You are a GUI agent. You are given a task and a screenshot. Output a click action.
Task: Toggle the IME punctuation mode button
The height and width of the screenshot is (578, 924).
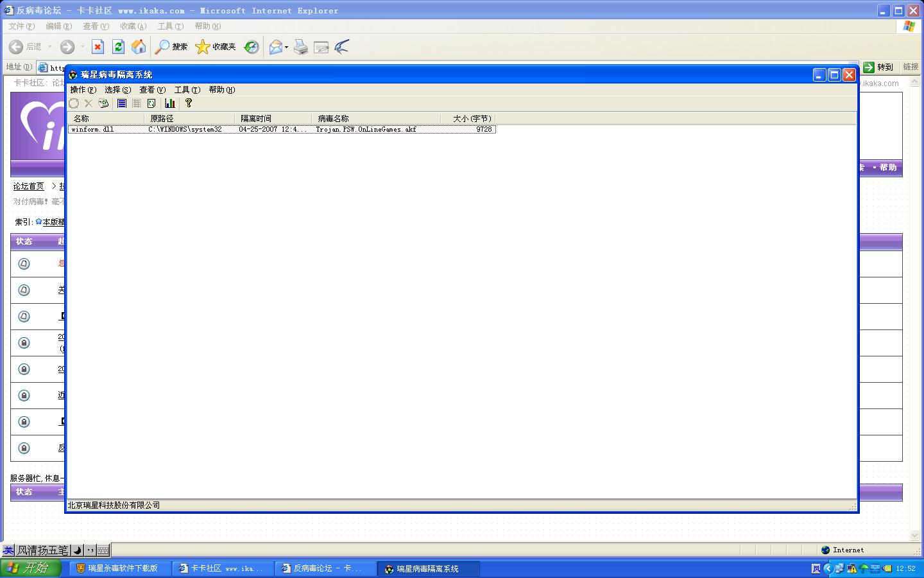[90, 550]
